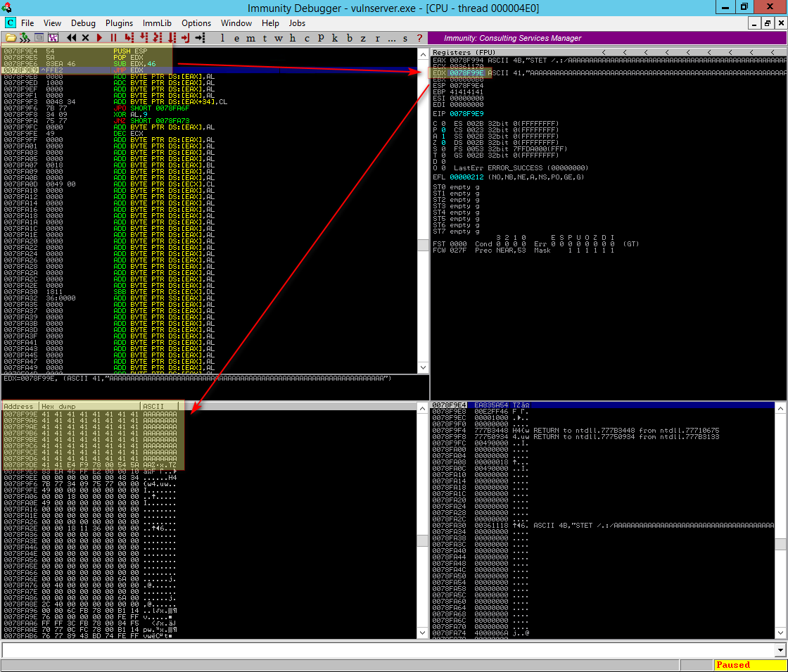This screenshot has height=672, width=788.
Task: Pause execution with the red pause icon
Action: click(113, 38)
